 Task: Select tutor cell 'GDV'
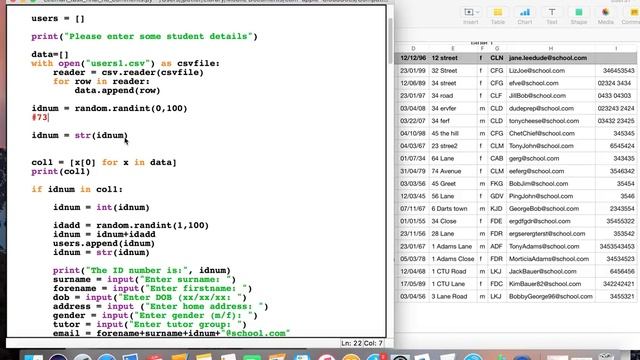(497, 196)
